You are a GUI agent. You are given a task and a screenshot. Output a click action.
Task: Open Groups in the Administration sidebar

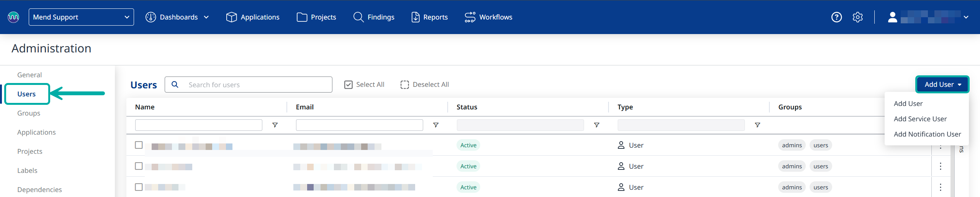coord(29,113)
